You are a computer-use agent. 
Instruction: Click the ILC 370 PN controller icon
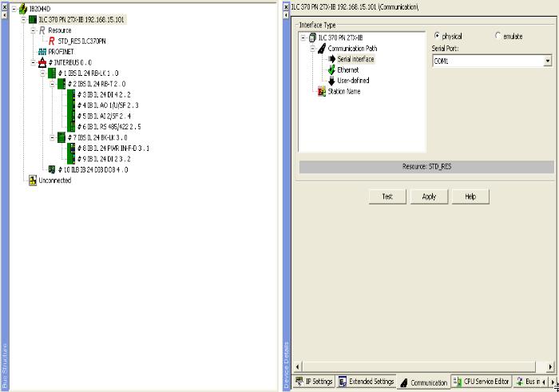point(33,19)
